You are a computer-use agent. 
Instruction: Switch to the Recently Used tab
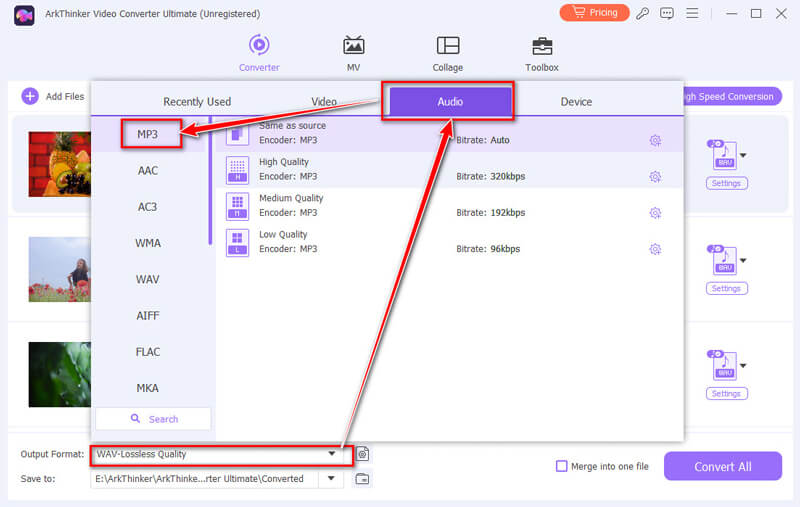[197, 102]
